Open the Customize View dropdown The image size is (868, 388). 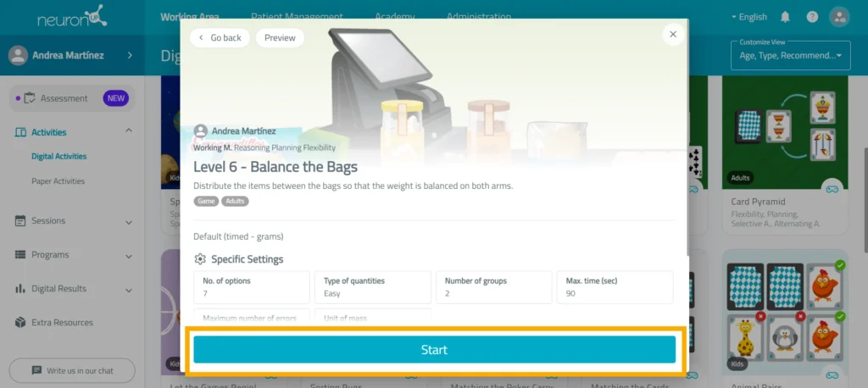[x=791, y=55]
